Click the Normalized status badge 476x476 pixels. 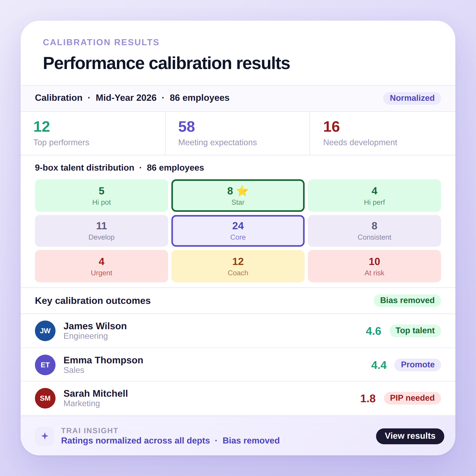pos(412,98)
